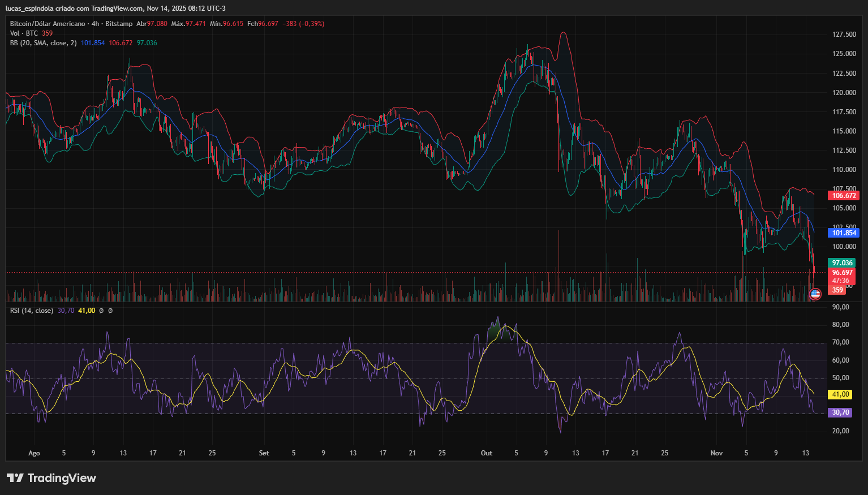The width and height of the screenshot is (868, 495).
Task: Select the Vol · BTC indicator legend
Action: (x=24, y=33)
